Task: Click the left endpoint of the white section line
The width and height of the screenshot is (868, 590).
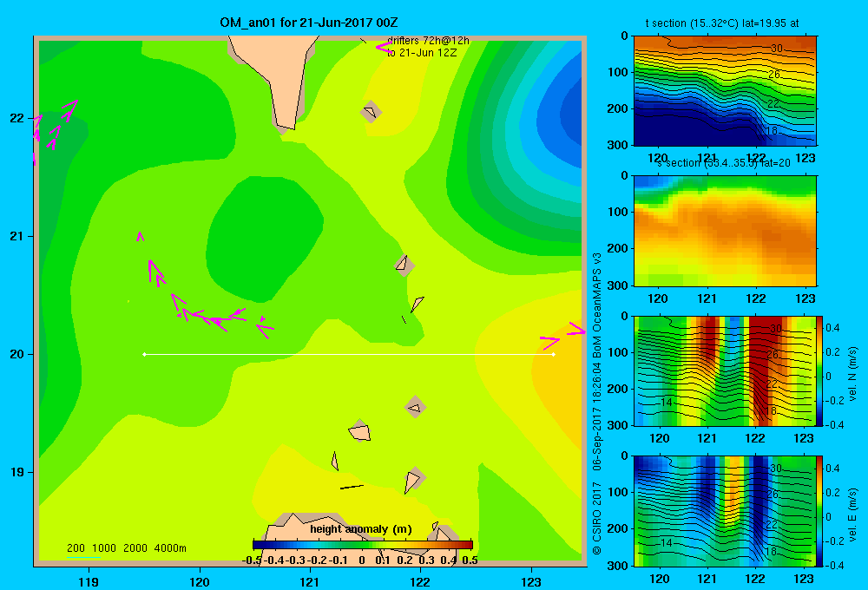Action: (144, 354)
